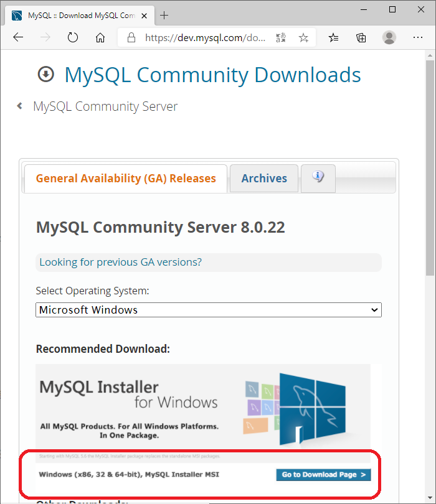The image size is (436, 504).
Task: Open a new browser tab
Action: pos(164,15)
